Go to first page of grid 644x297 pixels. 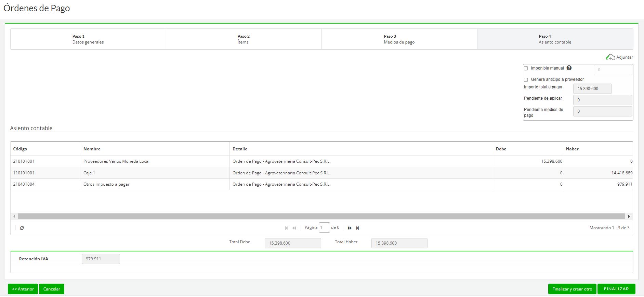(286, 228)
